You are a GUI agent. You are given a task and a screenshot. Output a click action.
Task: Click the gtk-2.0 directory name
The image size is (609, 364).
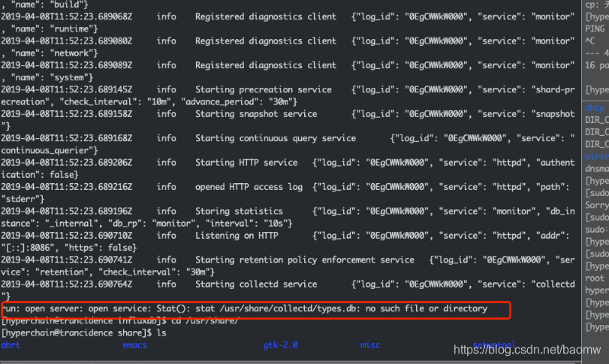[x=280, y=345]
